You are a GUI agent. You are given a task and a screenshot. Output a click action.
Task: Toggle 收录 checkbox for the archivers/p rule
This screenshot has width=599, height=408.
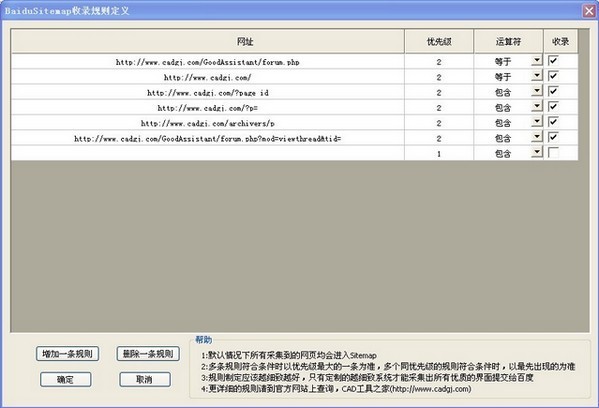(x=553, y=122)
